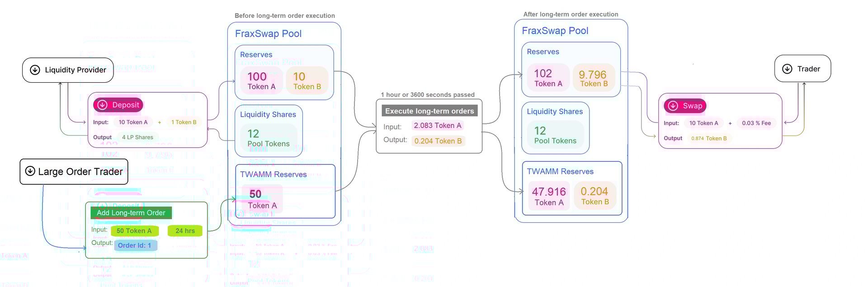This screenshot has height=287, width=868.
Task: Click the 10 Token A input in the Swap box
Action: point(703,123)
